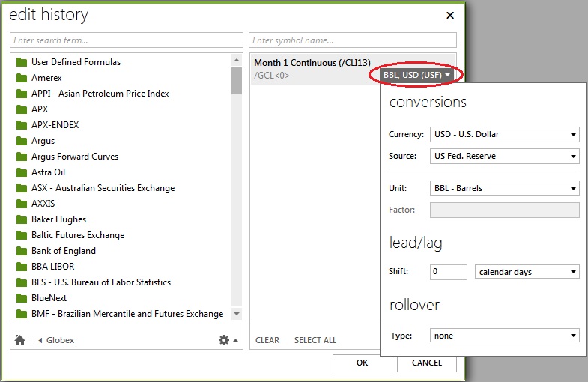588x382 pixels.
Task: Close the edit history dialog
Action: [449, 15]
